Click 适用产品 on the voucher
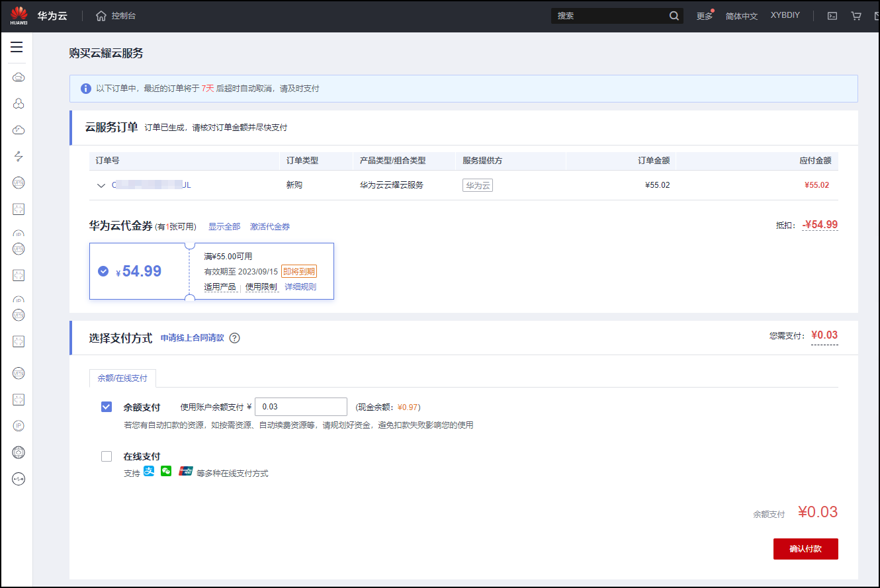The height and width of the screenshot is (588, 880). coord(220,287)
